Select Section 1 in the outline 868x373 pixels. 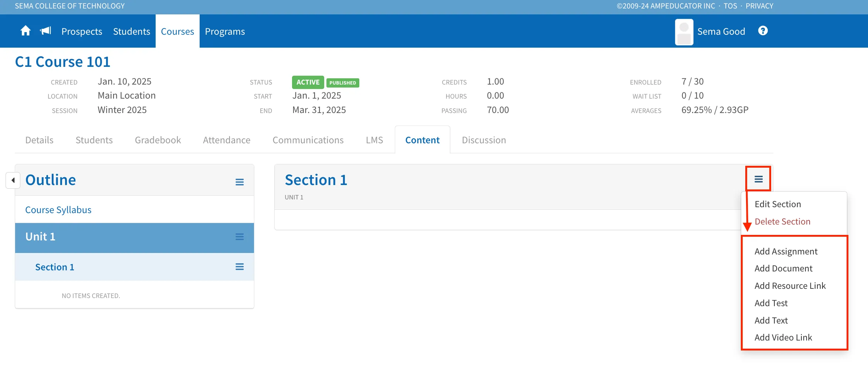pos(55,267)
